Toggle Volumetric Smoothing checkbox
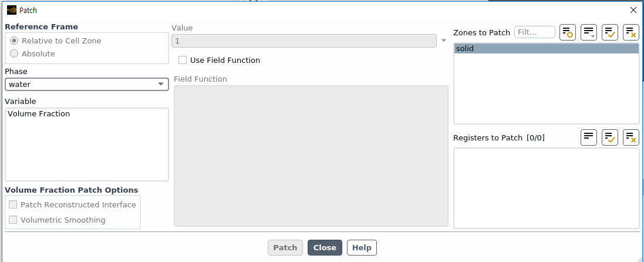Image resolution: width=644 pixels, height=262 pixels. [x=13, y=220]
